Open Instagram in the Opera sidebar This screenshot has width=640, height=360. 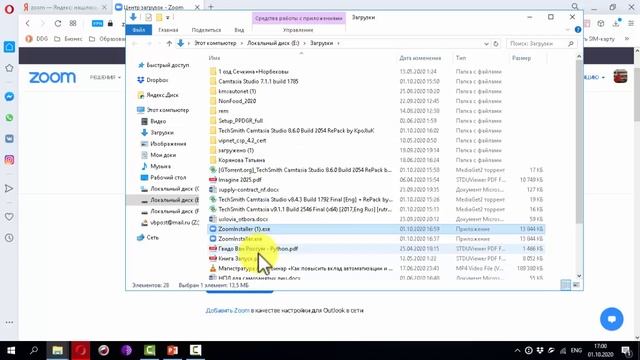click(x=9, y=160)
